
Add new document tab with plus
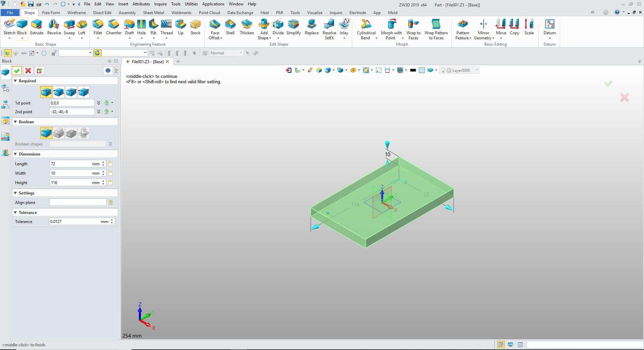178,61
